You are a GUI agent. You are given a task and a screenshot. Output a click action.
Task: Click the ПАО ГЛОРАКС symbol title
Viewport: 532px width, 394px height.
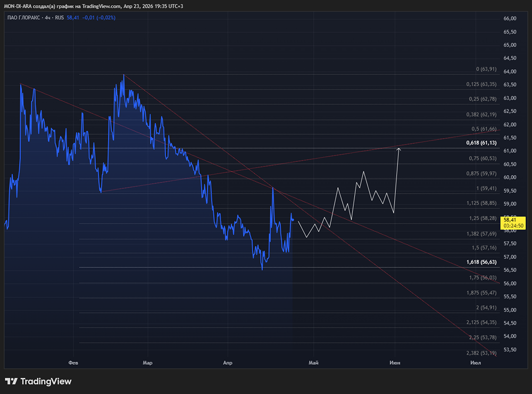(x=24, y=18)
